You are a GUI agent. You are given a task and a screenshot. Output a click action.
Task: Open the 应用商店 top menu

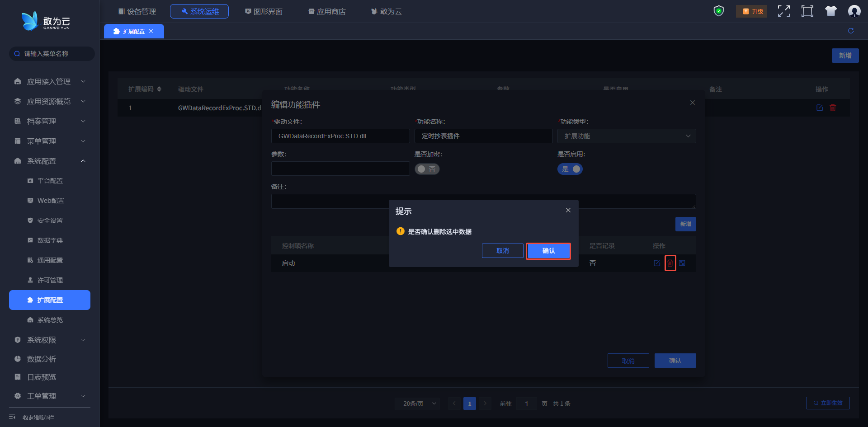(x=327, y=11)
